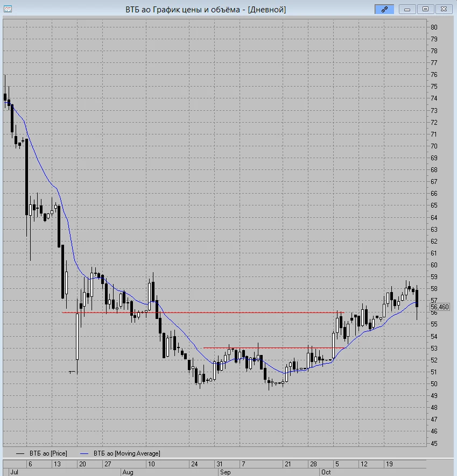Click the 'ВТБ ао [Price]' legend entry

(48, 453)
